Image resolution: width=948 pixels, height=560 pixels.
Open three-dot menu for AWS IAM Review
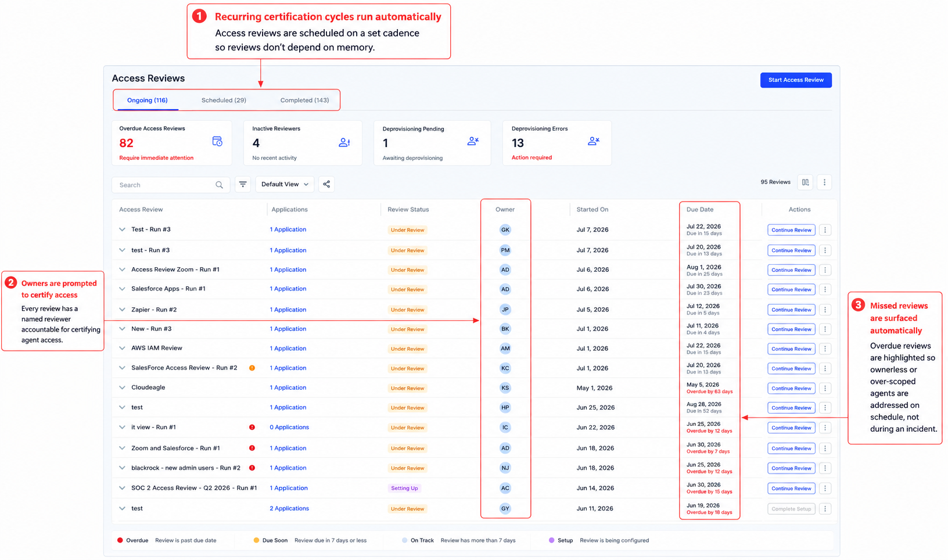coord(825,349)
